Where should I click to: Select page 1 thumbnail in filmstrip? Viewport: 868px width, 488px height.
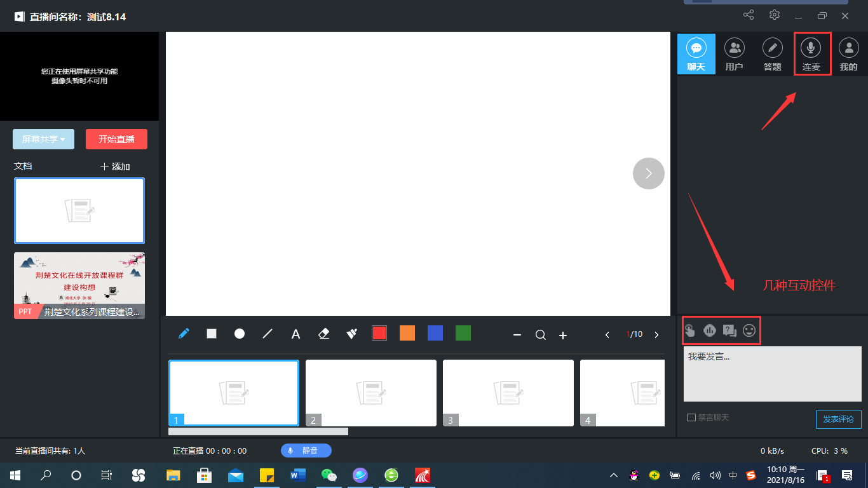point(234,393)
